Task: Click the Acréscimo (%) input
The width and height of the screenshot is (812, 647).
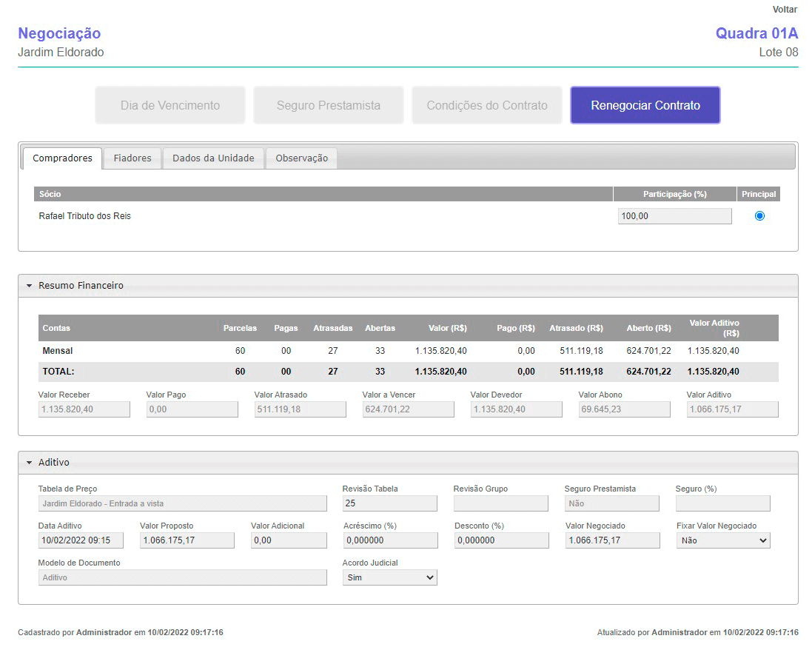Action: 389,540
